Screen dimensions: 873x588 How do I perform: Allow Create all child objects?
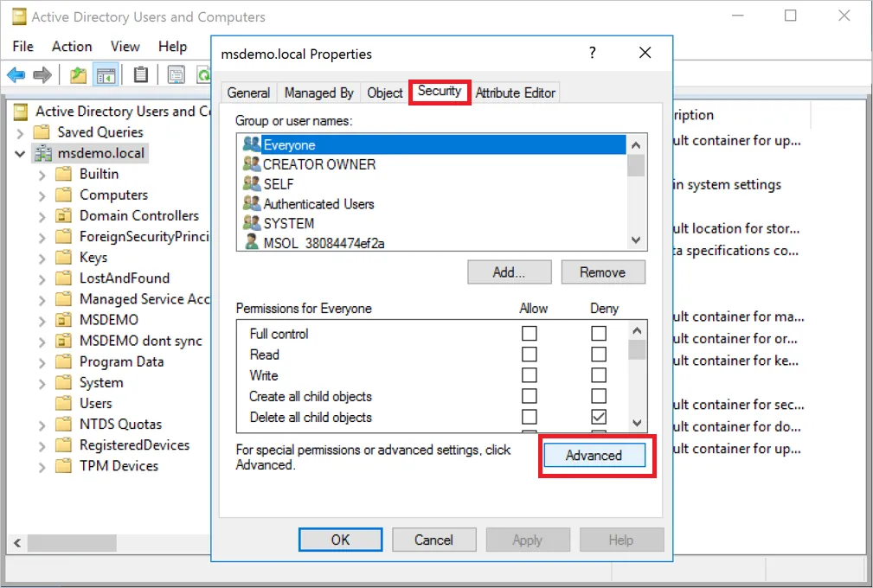529,396
